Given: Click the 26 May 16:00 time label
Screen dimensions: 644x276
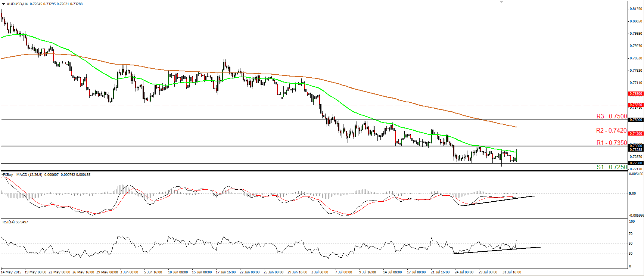Looking at the screenshot, I should click(83, 272).
